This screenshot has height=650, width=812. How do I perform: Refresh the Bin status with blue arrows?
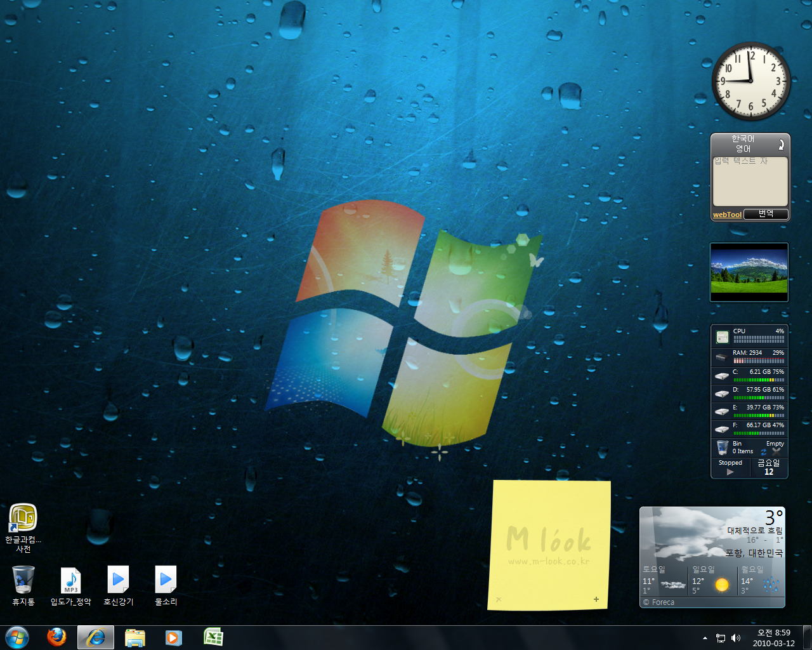click(x=764, y=452)
